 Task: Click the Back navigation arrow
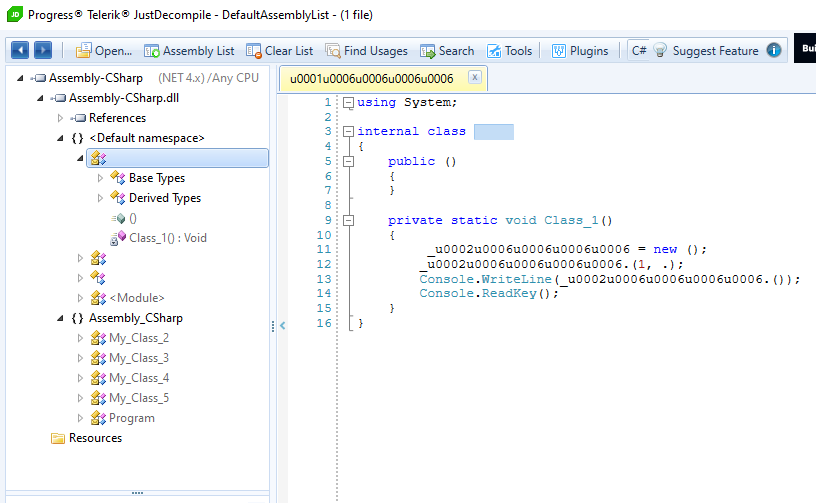pos(20,50)
